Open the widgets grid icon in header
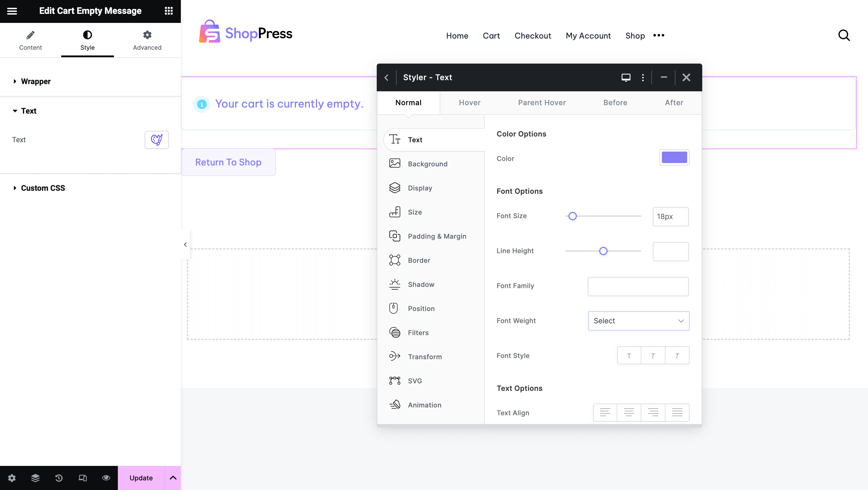 [x=168, y=11]
